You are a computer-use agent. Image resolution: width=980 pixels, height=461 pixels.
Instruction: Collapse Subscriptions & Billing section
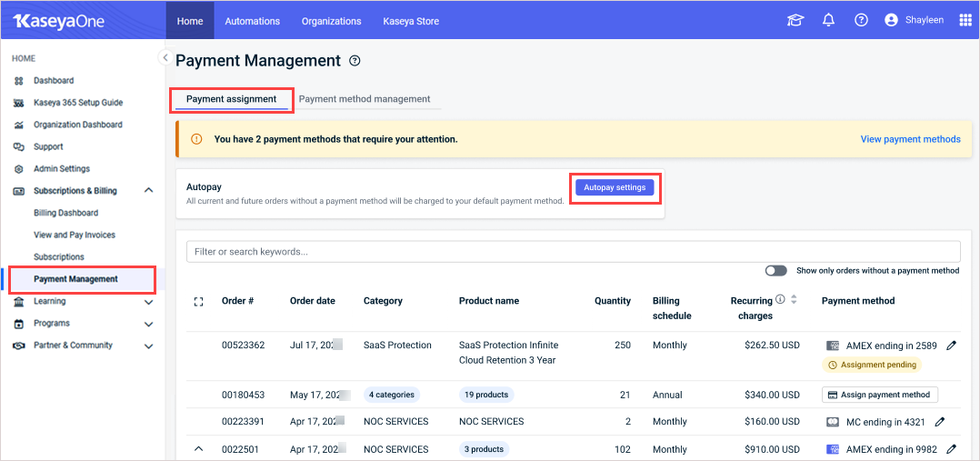[148, 191]
